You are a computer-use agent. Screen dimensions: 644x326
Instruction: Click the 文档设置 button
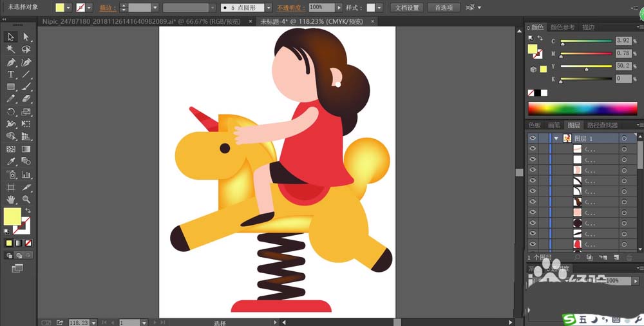click(407, 8)
